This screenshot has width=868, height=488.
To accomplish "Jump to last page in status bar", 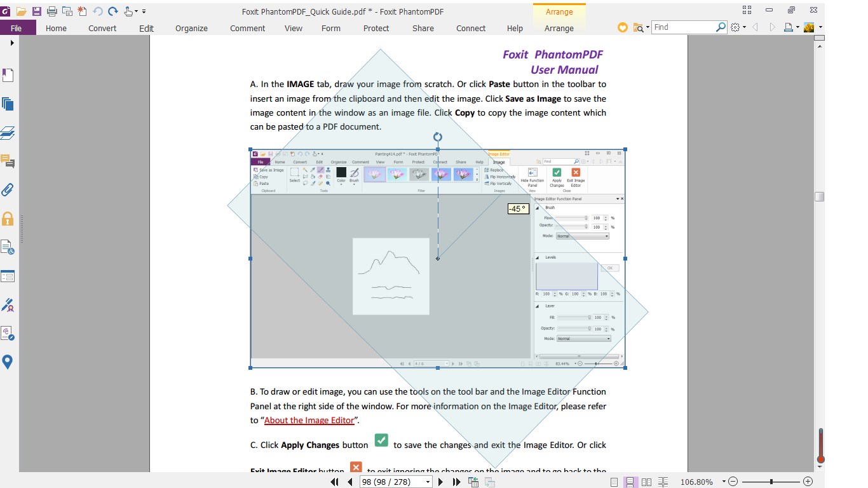I will pos(456,482).
